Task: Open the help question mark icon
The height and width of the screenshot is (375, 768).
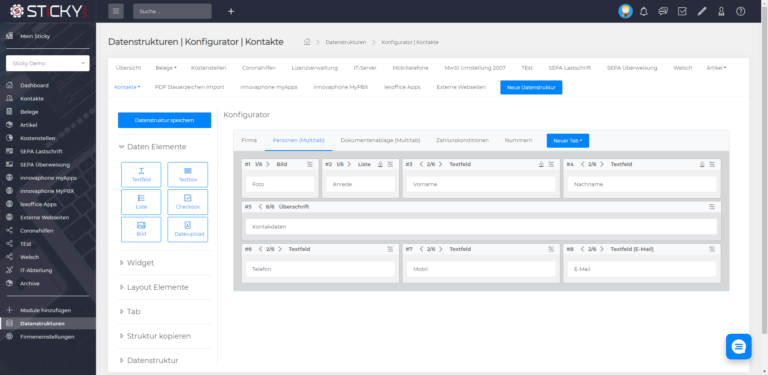Action: 741,11
